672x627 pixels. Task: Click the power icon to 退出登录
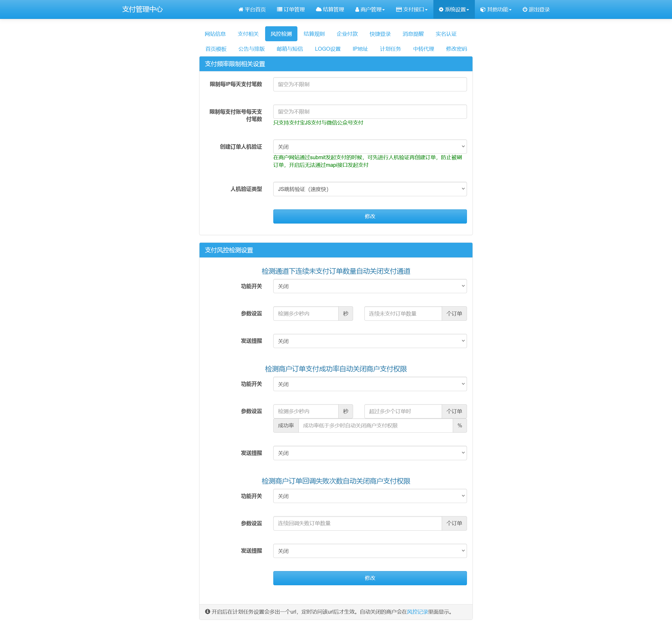point(525,9)
